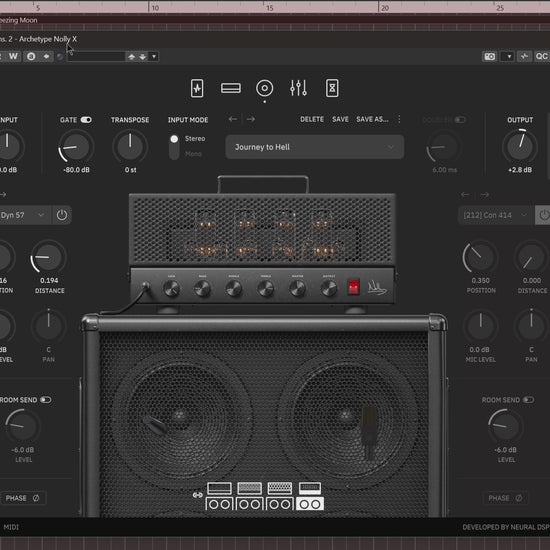Select the cabinet speaker section icon

coord(264,88)
